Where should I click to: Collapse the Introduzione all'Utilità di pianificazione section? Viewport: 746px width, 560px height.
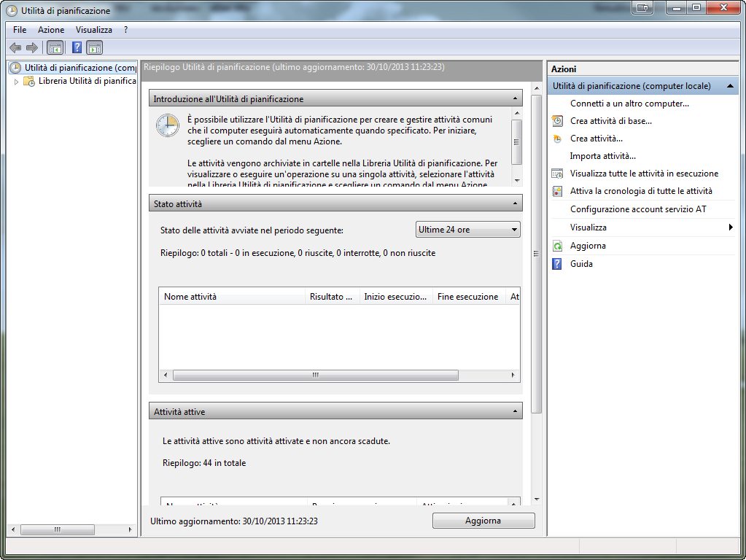(x=516, y=98)
